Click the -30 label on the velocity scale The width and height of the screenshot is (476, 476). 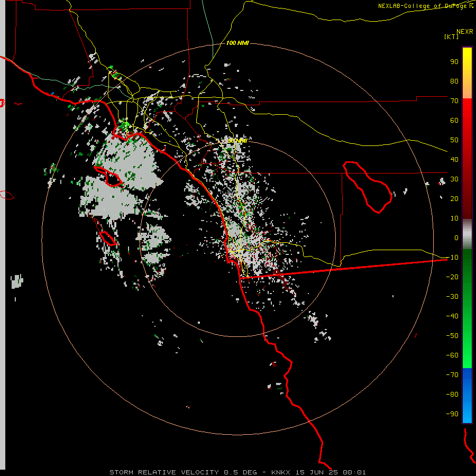coord(452,297)
